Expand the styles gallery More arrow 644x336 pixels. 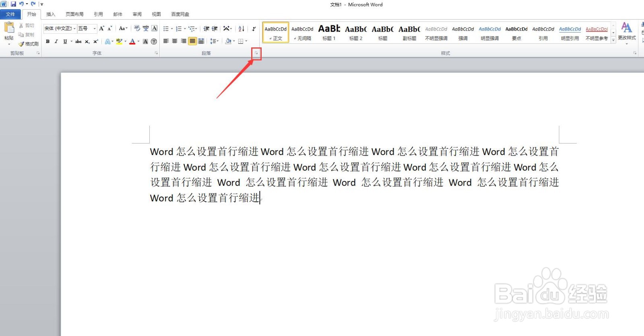(x=613, y=40)
